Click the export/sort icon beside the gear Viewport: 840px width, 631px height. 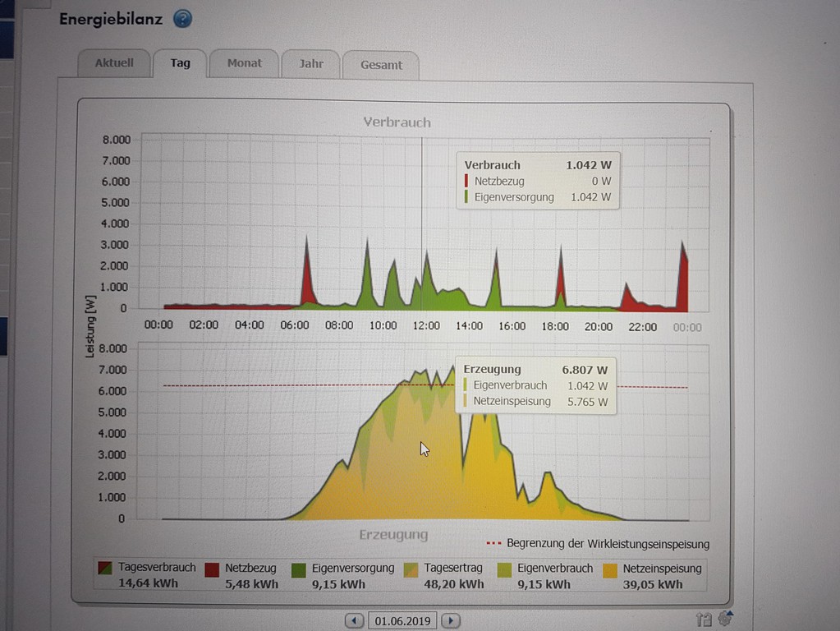coord(704,619)
